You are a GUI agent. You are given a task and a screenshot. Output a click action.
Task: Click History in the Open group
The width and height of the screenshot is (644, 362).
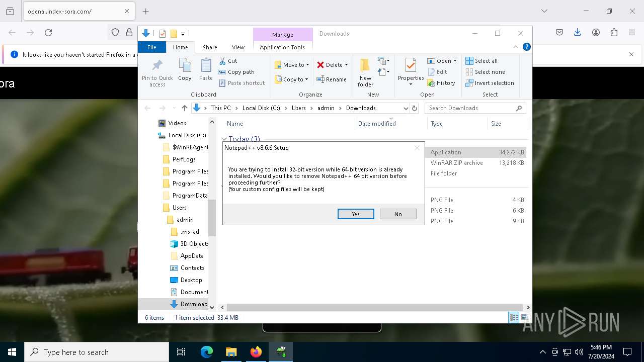click(x=441, y=83)
